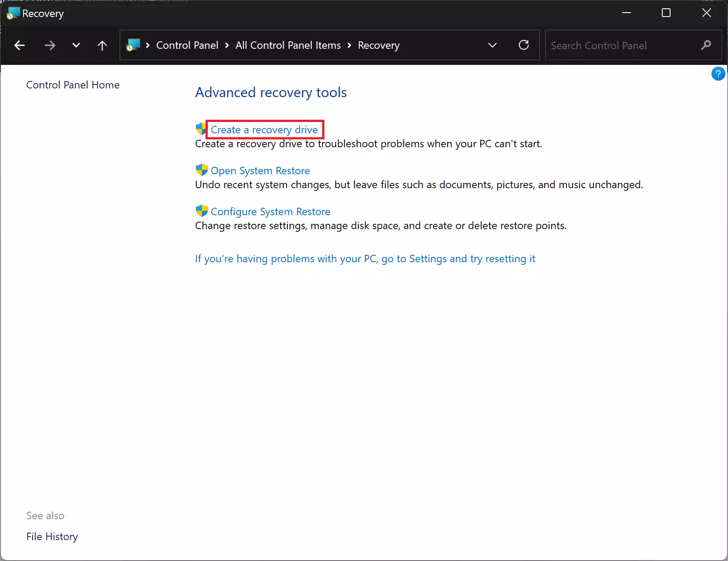
Task: Click the computer icon in address bar
Action: coord(133,45)
